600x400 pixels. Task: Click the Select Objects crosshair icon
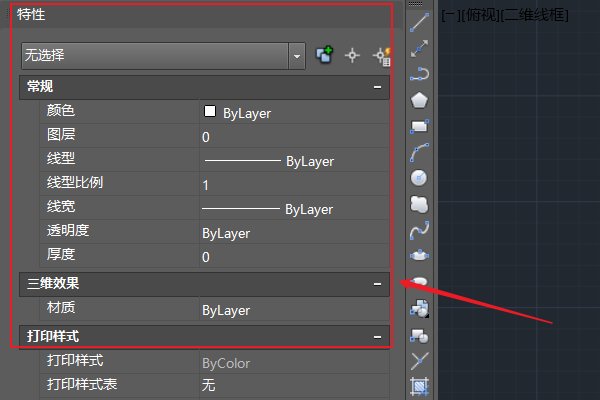point(352,56)
